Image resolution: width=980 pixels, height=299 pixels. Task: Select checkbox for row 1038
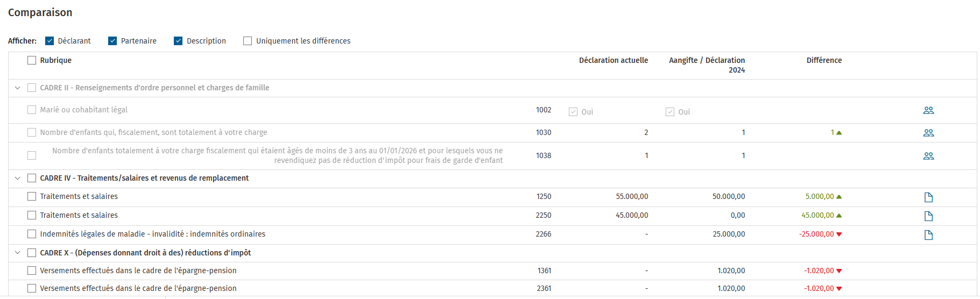click(32, 155)
